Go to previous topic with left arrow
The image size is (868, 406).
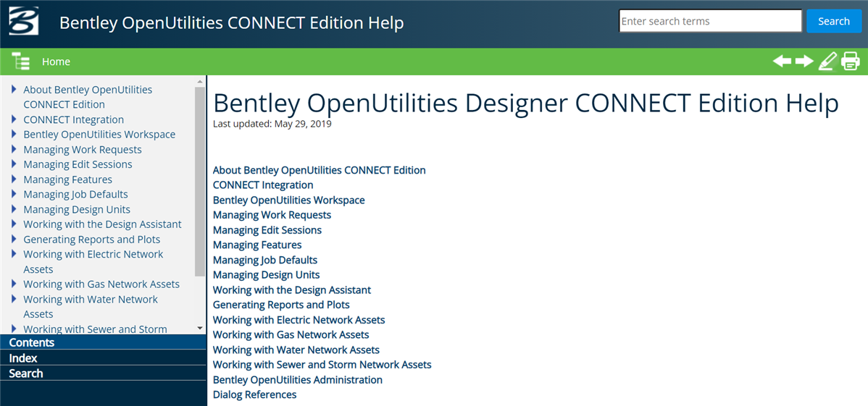(783, 61)
